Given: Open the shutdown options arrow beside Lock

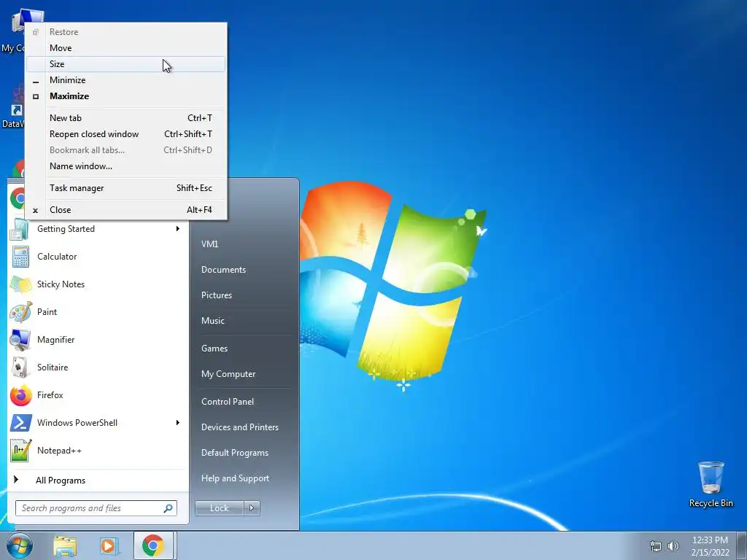Looking at the screenshot, I should (x=252, y=508).
